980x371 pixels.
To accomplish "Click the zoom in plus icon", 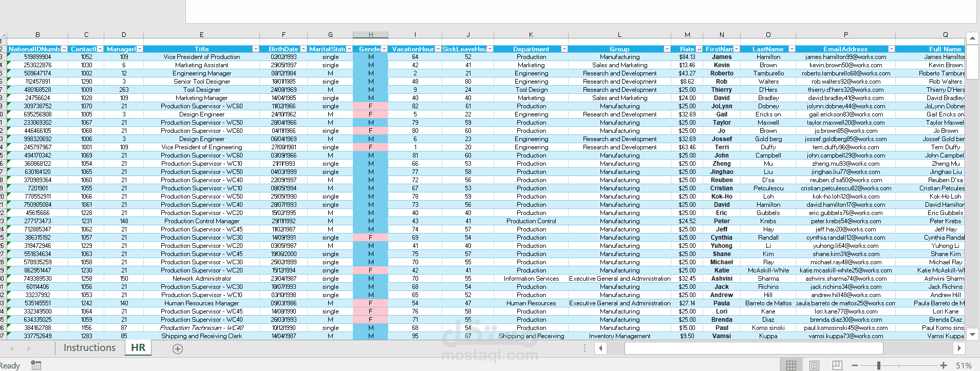I will tap(944, 365).
